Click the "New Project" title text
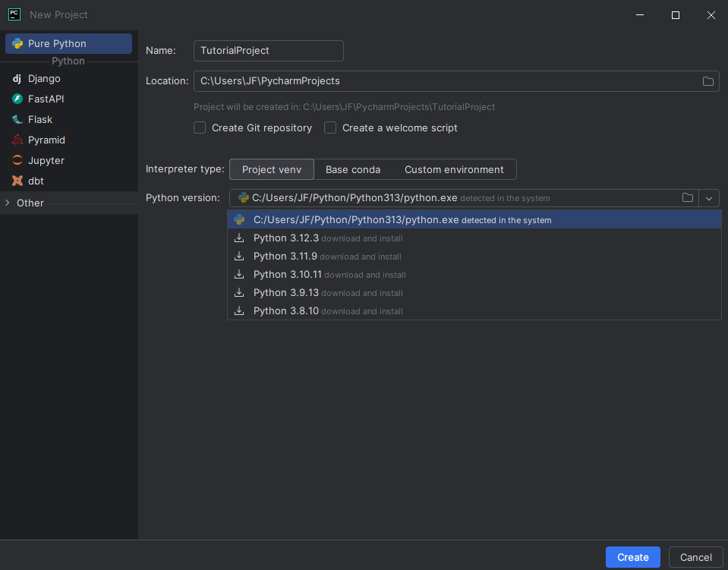The width and height of the screenshot is (728, 570). point(58,15)
